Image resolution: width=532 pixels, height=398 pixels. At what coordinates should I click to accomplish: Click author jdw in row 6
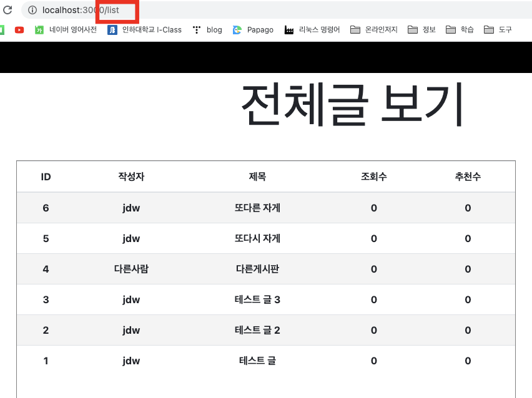(131, 208)
